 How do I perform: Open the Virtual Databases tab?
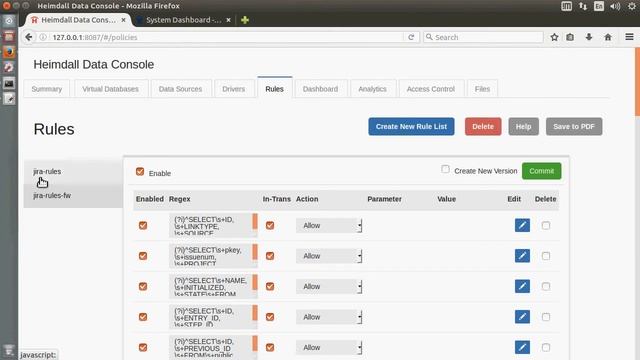coord(110,89)
